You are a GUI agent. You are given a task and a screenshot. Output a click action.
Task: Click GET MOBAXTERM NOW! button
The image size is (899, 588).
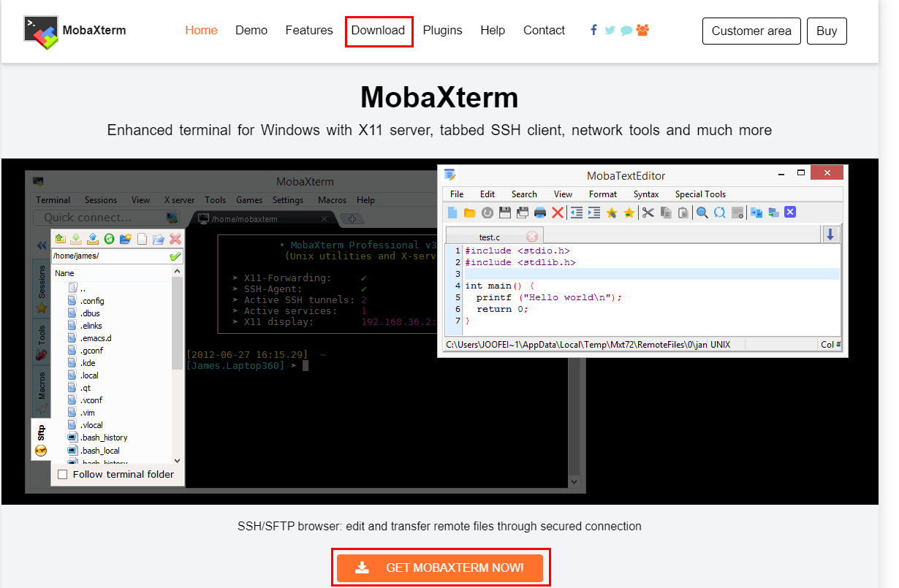440,568
